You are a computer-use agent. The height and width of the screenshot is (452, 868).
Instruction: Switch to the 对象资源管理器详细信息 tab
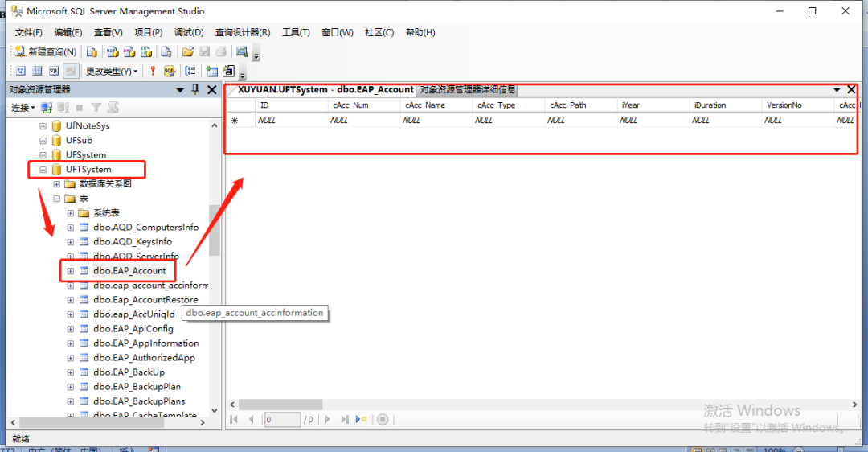click(x=467, y=90)
